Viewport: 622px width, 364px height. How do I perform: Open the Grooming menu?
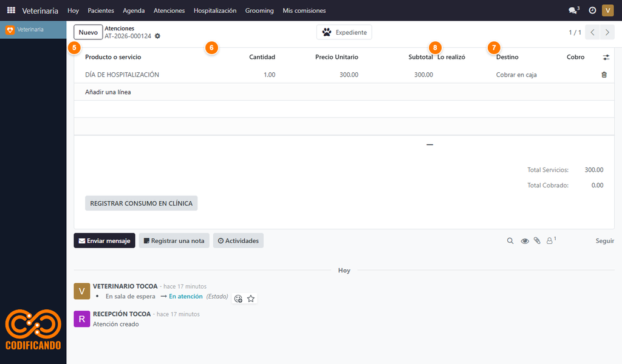[x=259, y=11]
